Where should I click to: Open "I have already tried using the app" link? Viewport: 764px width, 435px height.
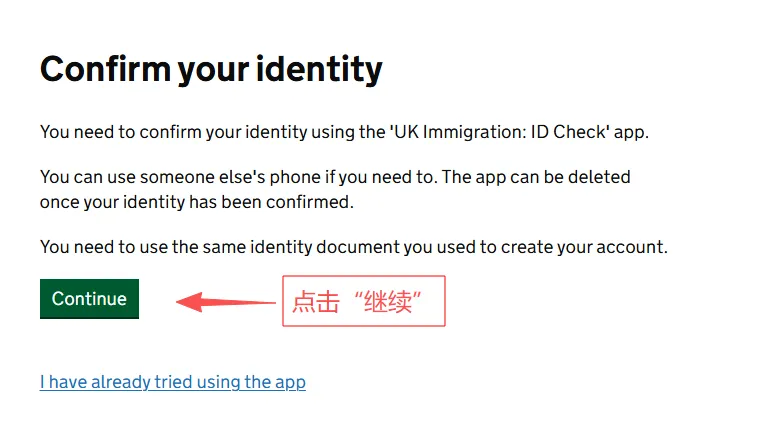(172, 382)
